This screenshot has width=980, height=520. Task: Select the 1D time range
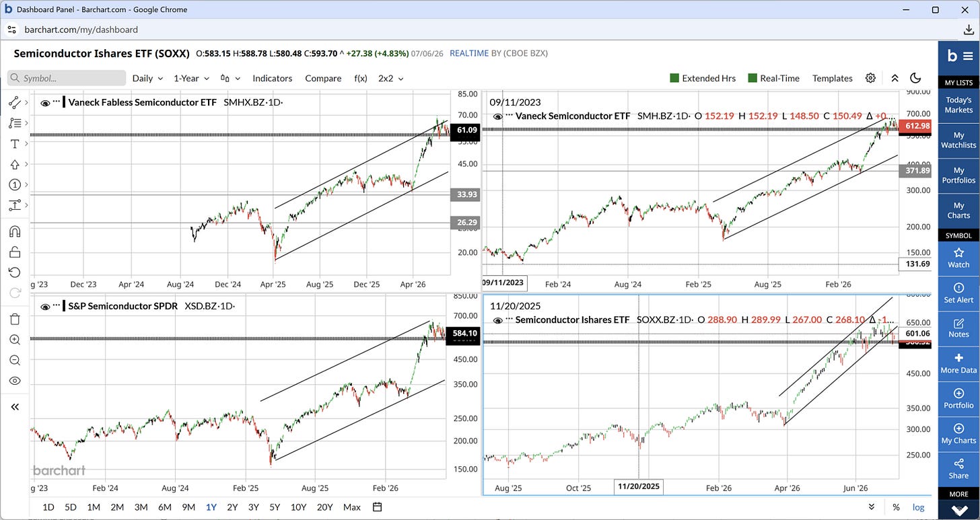[x=48, y=507]
